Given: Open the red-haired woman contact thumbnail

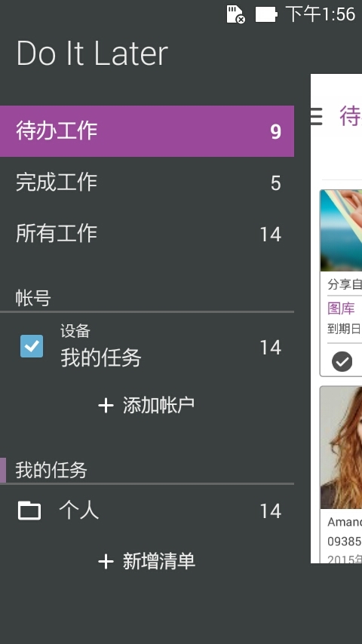Looking at the screenshot, I should click(x=341, y=448).
